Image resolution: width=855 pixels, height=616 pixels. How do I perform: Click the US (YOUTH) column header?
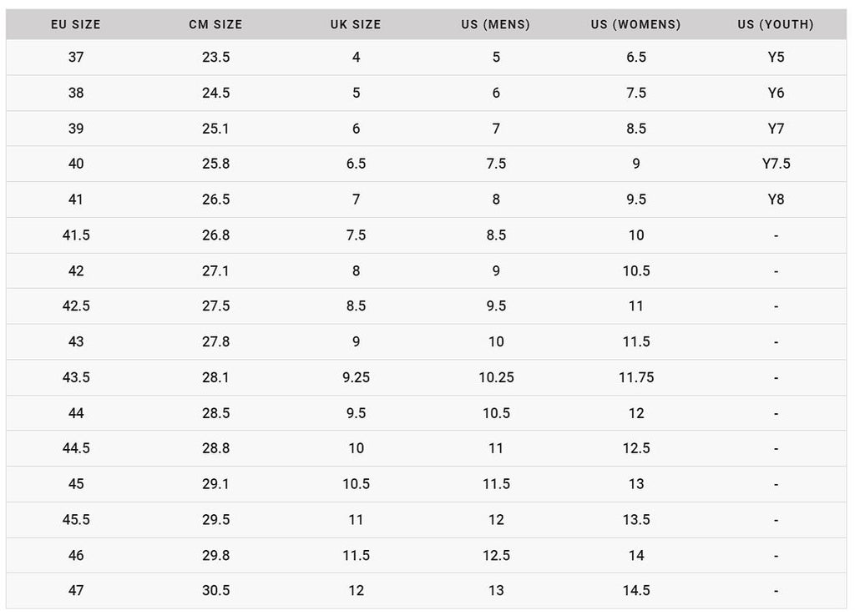point(776,24)
